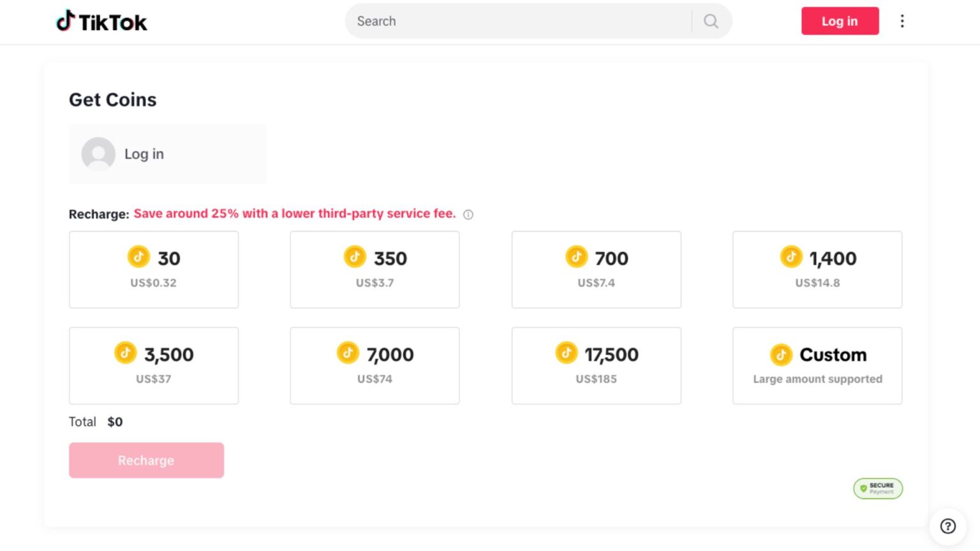Click the US$0.32 price text

tap(153, 283)
